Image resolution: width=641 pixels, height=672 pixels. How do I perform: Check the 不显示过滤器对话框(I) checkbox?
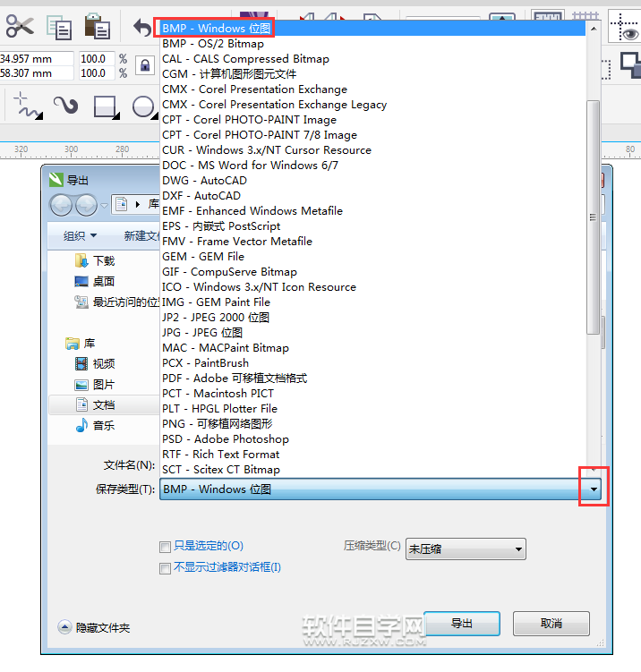[165, 568]
